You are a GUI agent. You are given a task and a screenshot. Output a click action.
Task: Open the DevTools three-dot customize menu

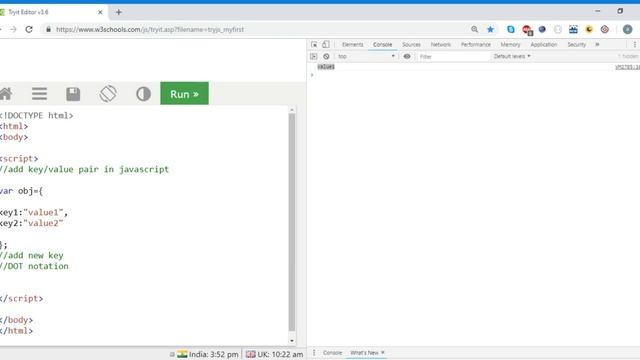pos(635,44)
